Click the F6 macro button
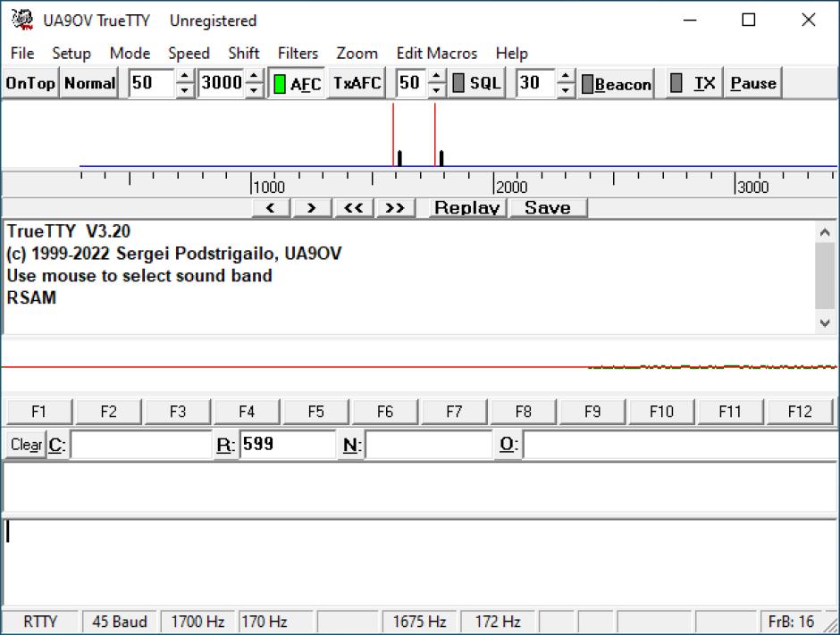The width and height of the screenshot is (840, 635). (384, 411)
